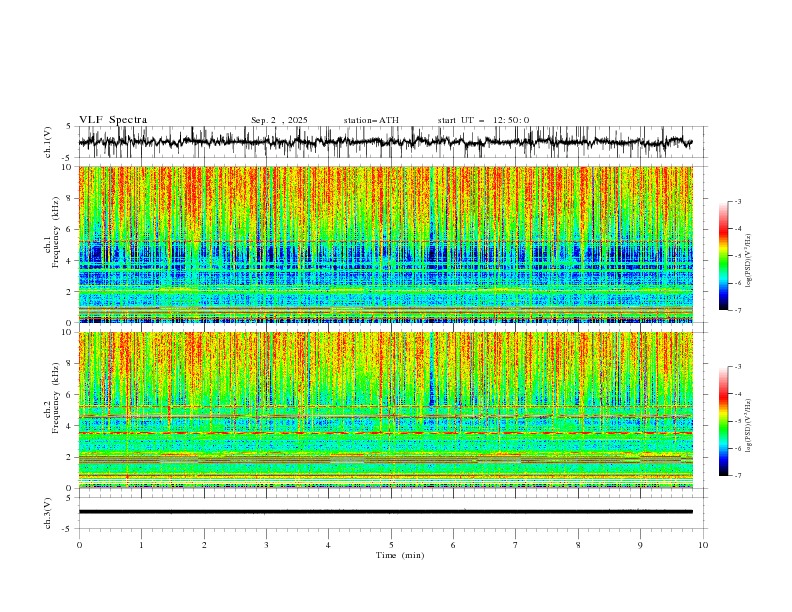Click time axis tick label '5'
Viewport: 792px width, 612px height.
pyautogui.click(x=391, y=545)
